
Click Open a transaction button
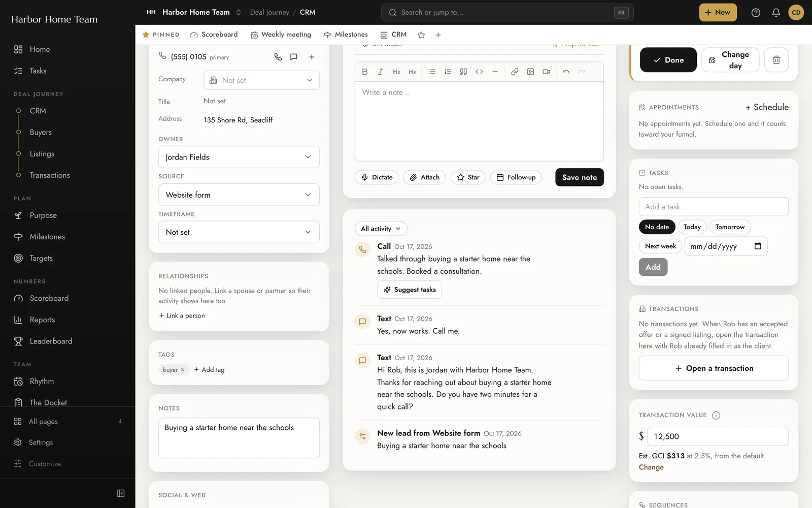click(x=714, y=368)
